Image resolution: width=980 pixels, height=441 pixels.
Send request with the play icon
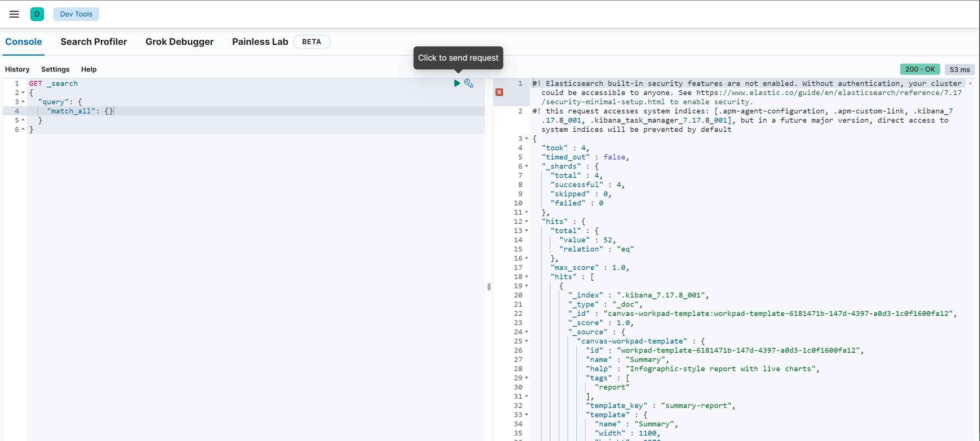pyautogui.click(x=457, y=83)
